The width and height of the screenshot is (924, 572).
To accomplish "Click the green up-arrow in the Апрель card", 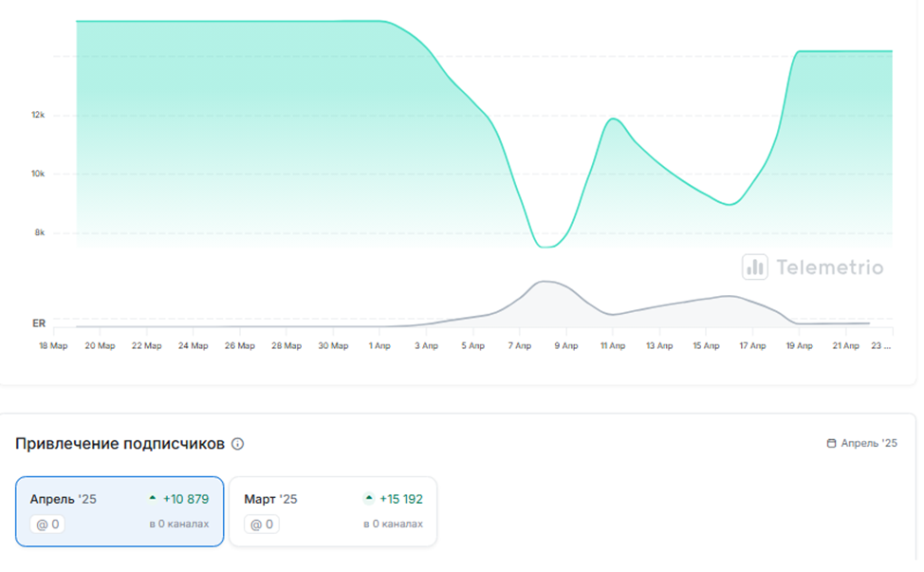I will click(153, 498).
